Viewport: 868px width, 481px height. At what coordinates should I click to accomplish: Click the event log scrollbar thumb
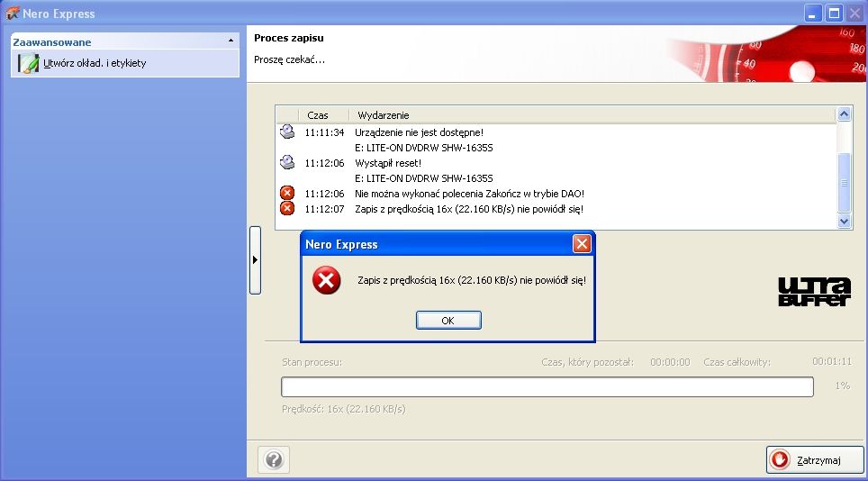click(x=845, y=183)
